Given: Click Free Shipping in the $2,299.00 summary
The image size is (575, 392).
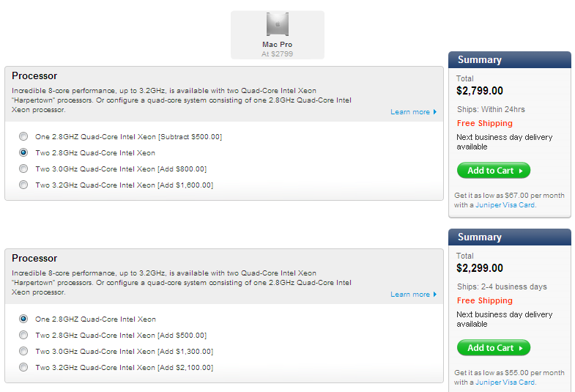Looking at the screenshot, I should coord(484,300).
